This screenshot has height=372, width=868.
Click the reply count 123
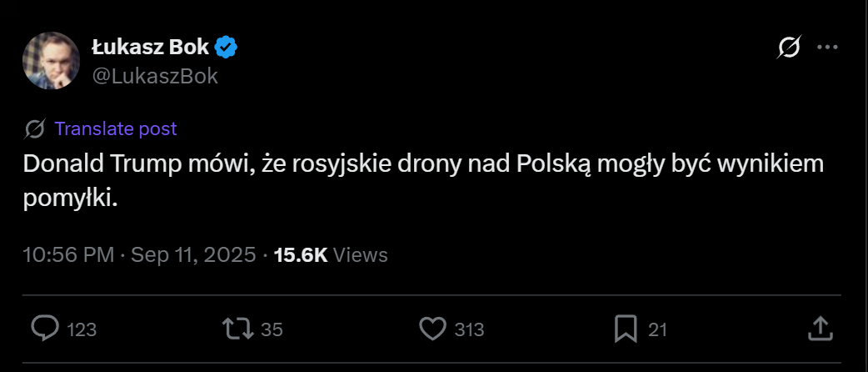tap(82, 329)
